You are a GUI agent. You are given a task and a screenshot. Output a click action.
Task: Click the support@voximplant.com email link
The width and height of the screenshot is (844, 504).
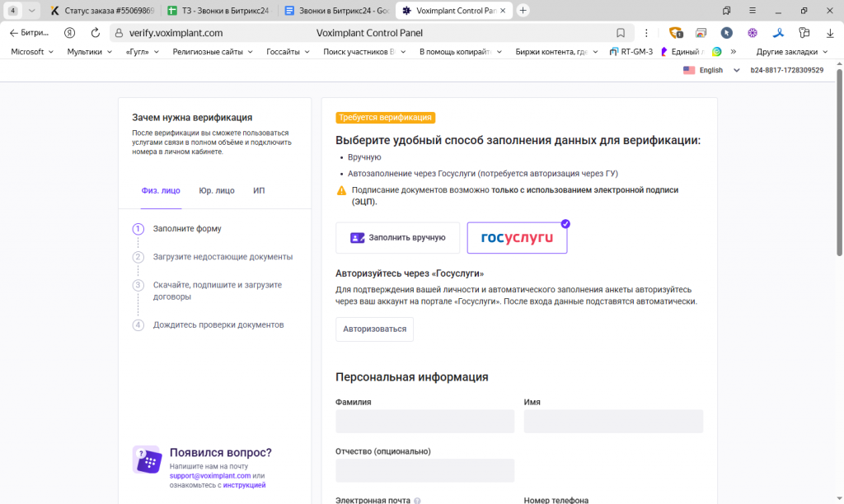coord(210,476)
